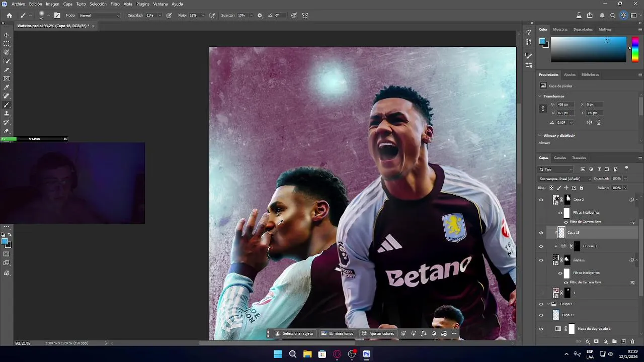Open the Ventana menu

pos(160,4)
